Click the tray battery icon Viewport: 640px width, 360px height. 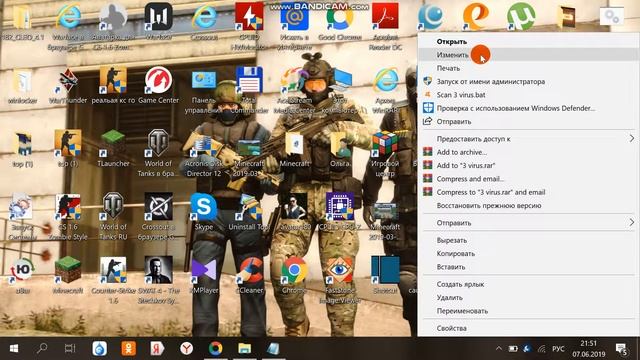pyautogui.click(x=513, y=349)
